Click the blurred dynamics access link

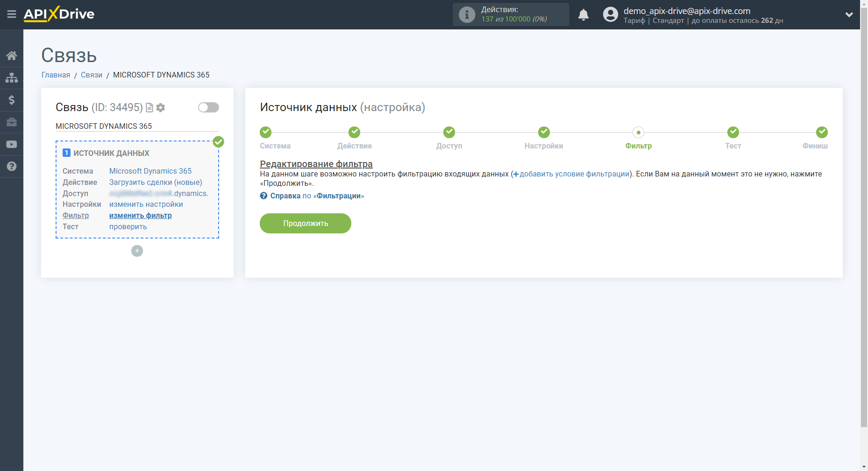[x=159, y=194]
